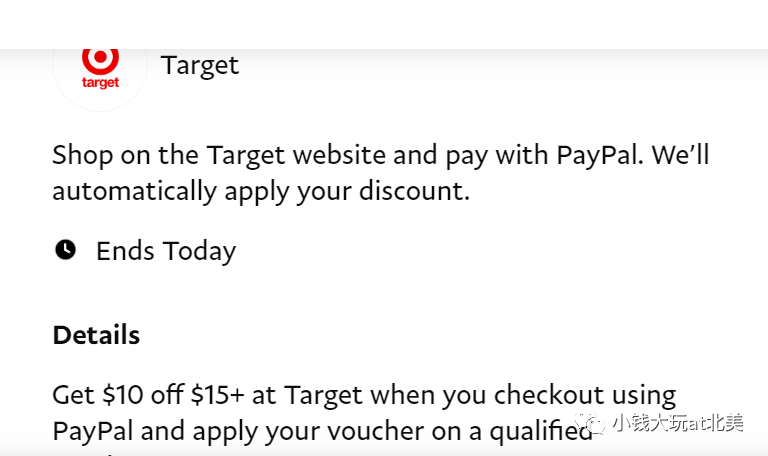Click "Shop on the Target website" sentence line
Image resolution: width=768 pixels, height=456 pixels.
[x=381, y=155]
